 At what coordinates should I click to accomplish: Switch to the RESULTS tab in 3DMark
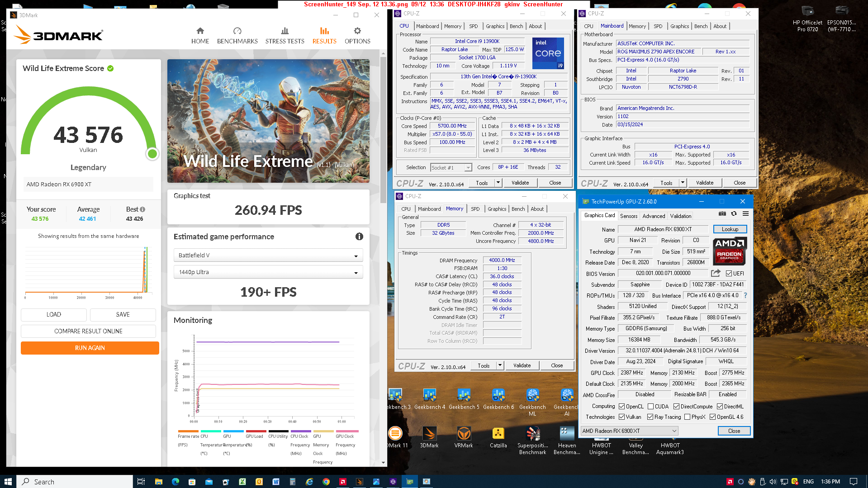point(324,35)
